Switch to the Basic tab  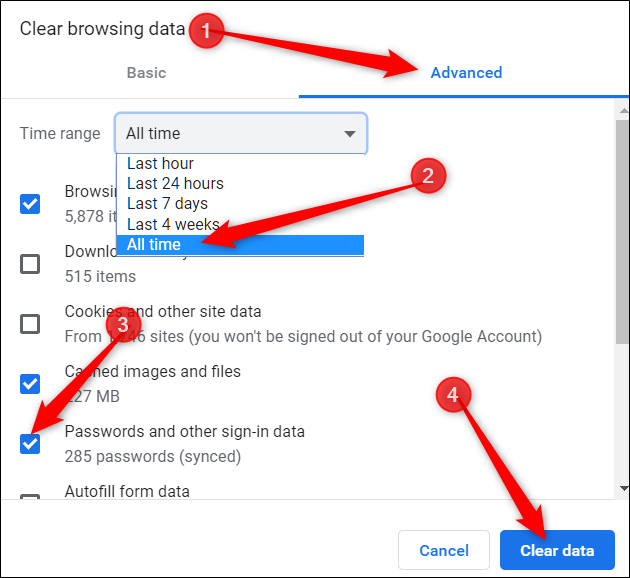[x=146, y=73]
